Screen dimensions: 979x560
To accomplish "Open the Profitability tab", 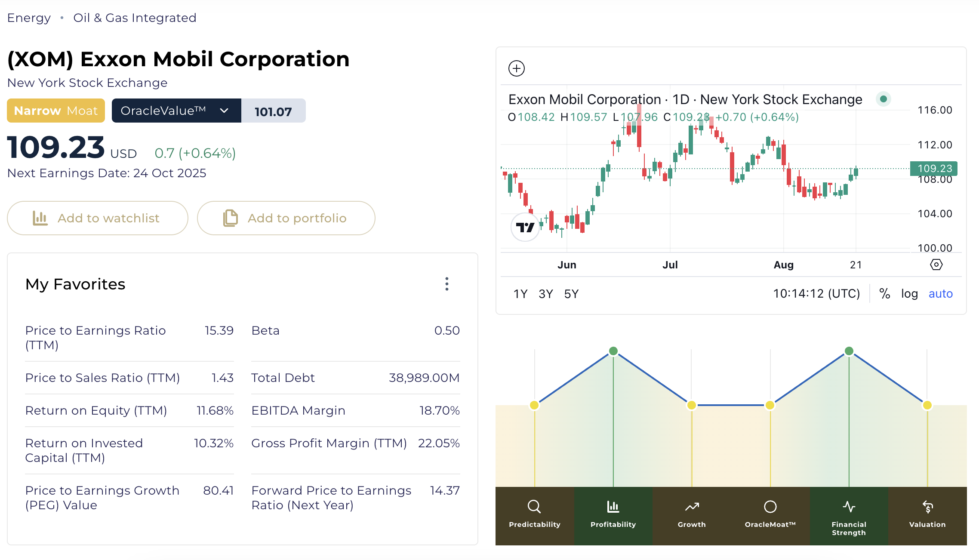I will (613, 516).
